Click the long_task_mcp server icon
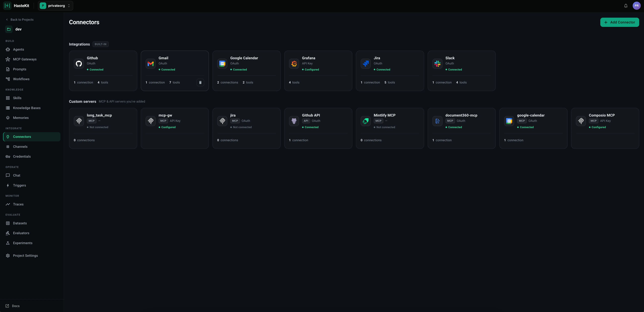Viewport: 644px width, 312px height. coord(79,121)
